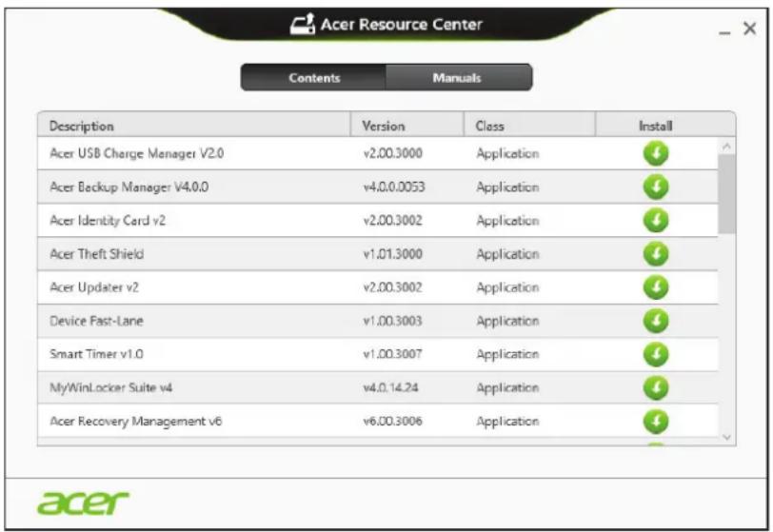Viewport: 773px width, 532px height.
Task: Click version v4.0.0.0053 cell
Action: tap(394, 187)
